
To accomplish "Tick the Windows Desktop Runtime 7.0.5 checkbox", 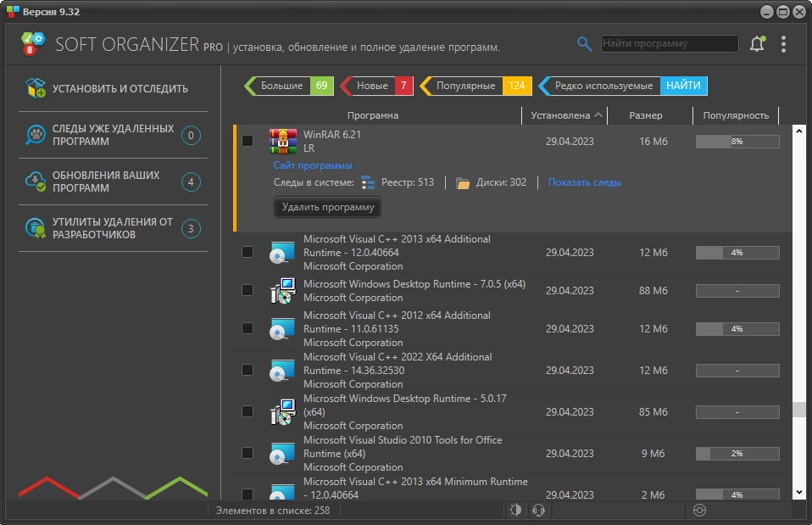I will (x=247, y=290).
